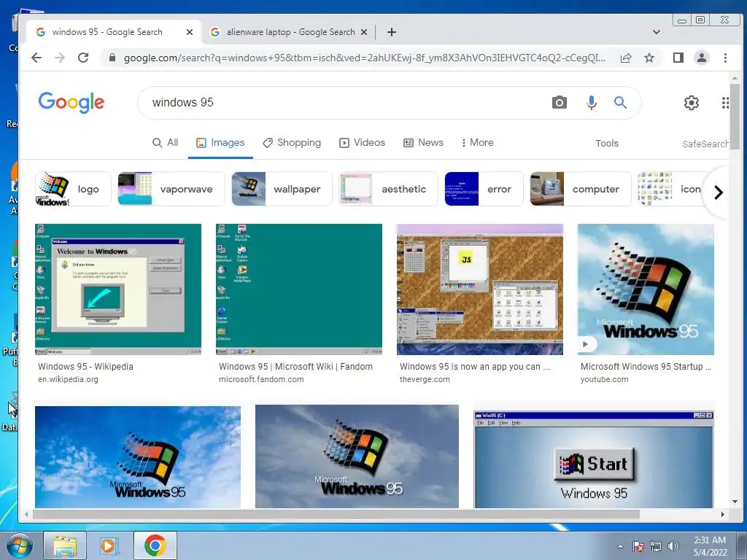Go to the Google logo homepage

coord(71,102)
